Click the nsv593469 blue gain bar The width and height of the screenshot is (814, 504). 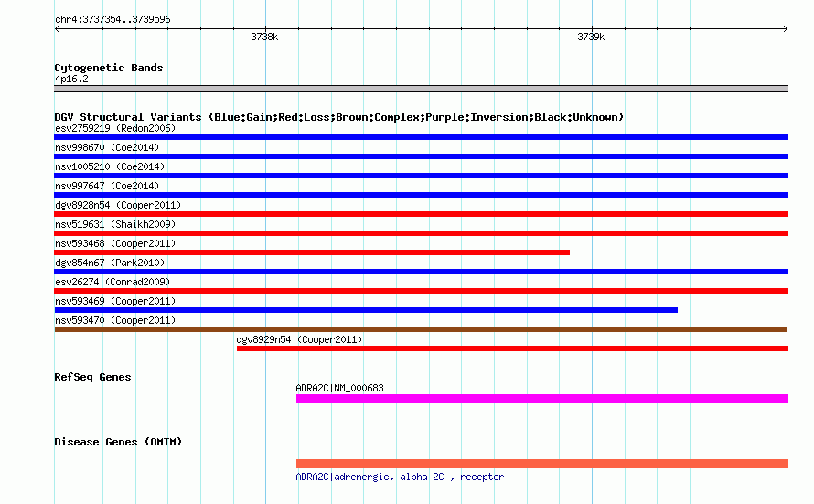[x=366, y=310]
